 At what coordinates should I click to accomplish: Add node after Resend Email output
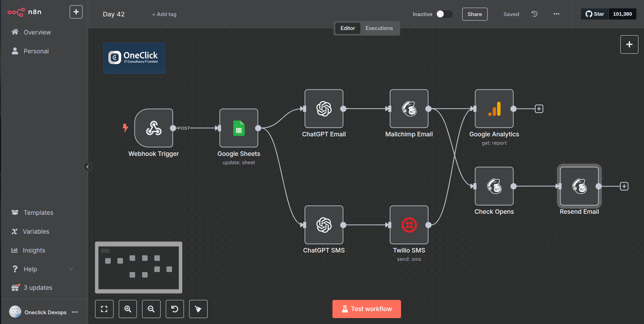tap(624, 186)
